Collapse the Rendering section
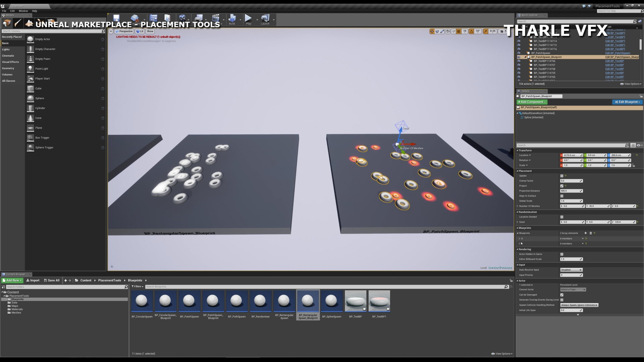Image resolution: width=644 pixels, height=362 pixels. [518, 249]
